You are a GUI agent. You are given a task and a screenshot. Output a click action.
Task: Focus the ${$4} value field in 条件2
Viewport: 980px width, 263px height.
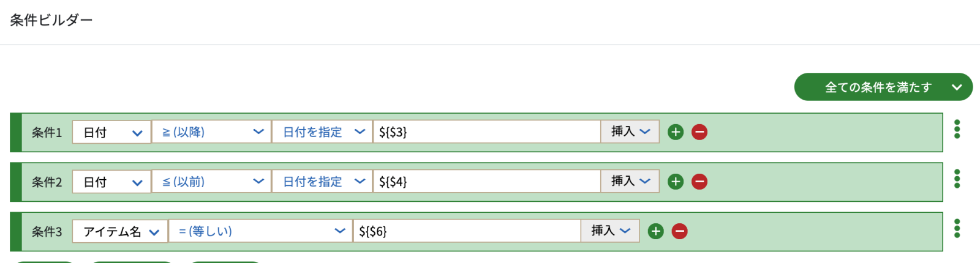(487, 182)
